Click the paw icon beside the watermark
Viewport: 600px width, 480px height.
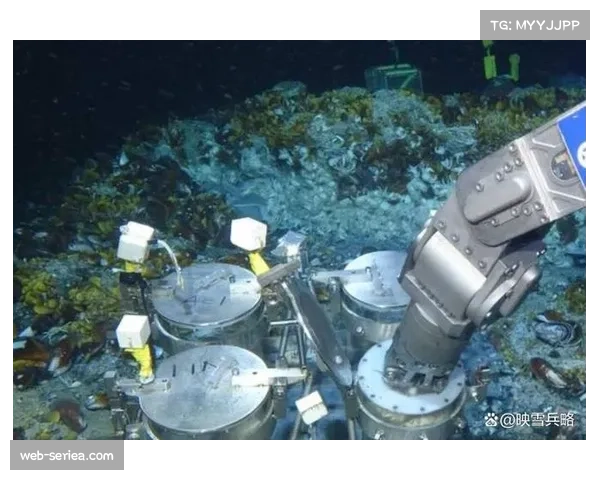(x=491, y=420)
